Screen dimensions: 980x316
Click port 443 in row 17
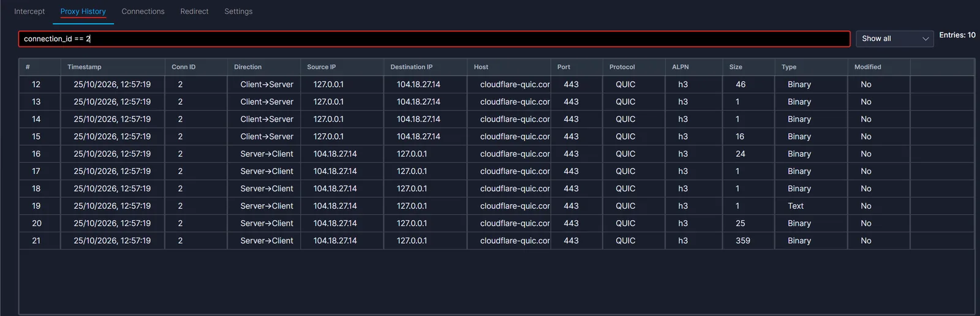coord(571,171)
